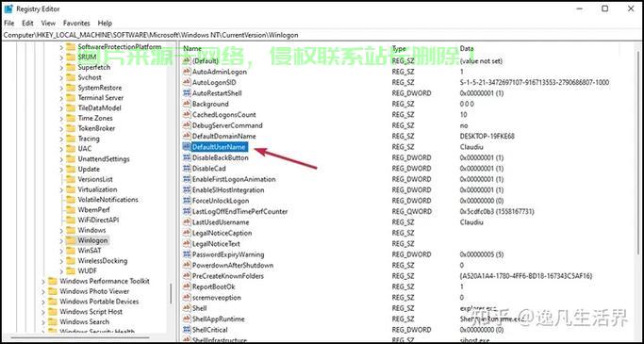Click the Shell string value icon
This screenshot has width=644, height=344.
(x=187, y=308)
